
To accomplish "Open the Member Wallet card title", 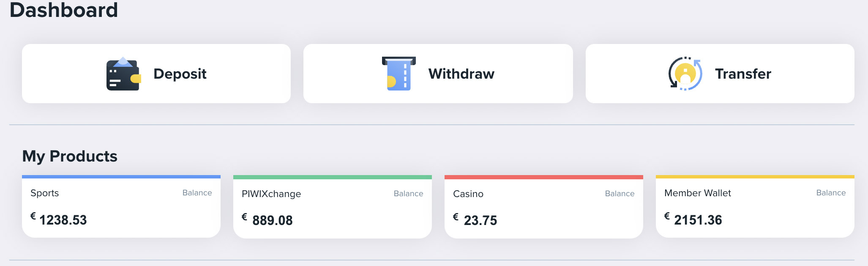I will click(x=698, y=193).
